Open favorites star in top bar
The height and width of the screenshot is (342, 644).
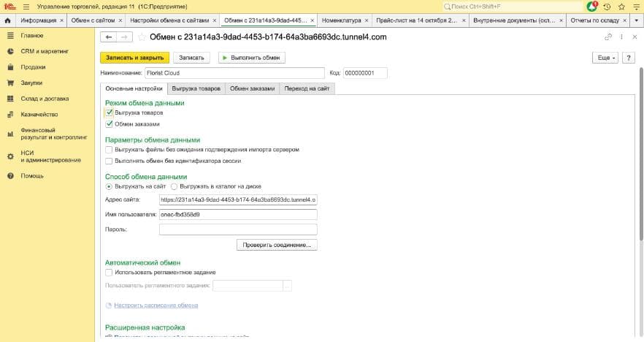pyautogui.click(x=622, y=7)
